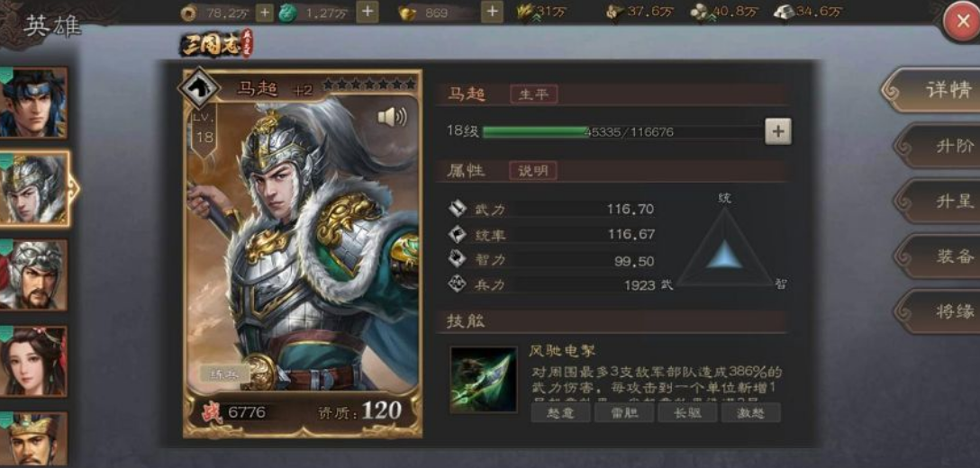Click the 兵力 troop strength icon

tap(458, 284)
